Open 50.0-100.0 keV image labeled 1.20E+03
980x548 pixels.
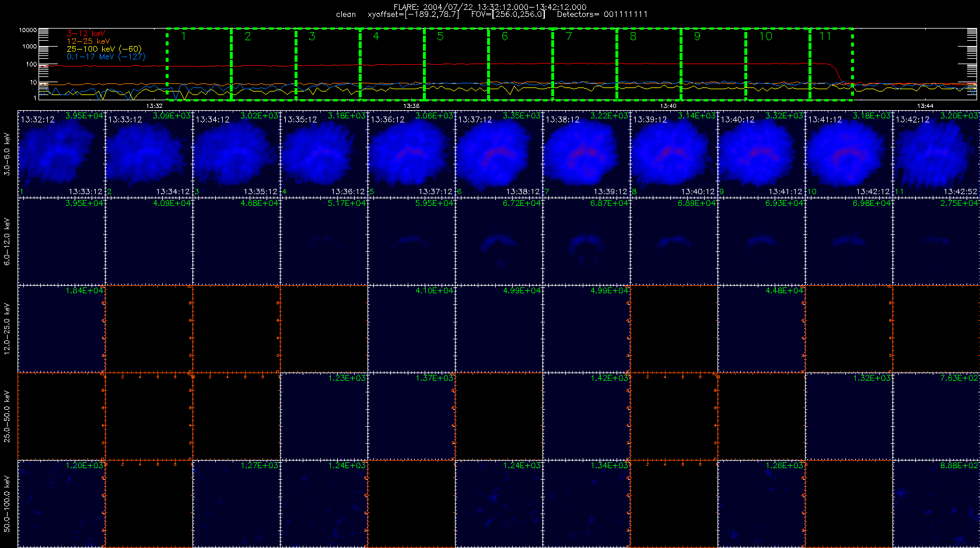point(61,504)
